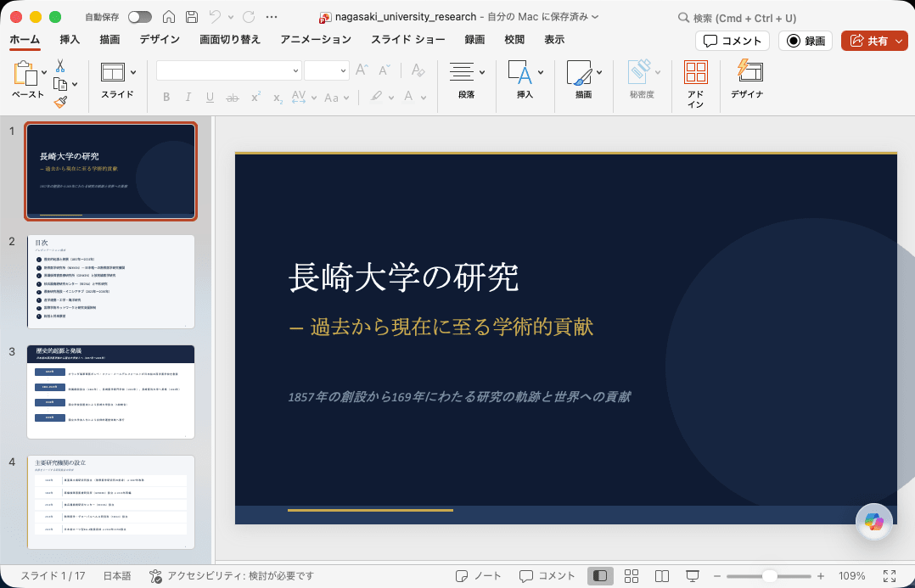Click the コメント status bar button

[x=547, y=576]
